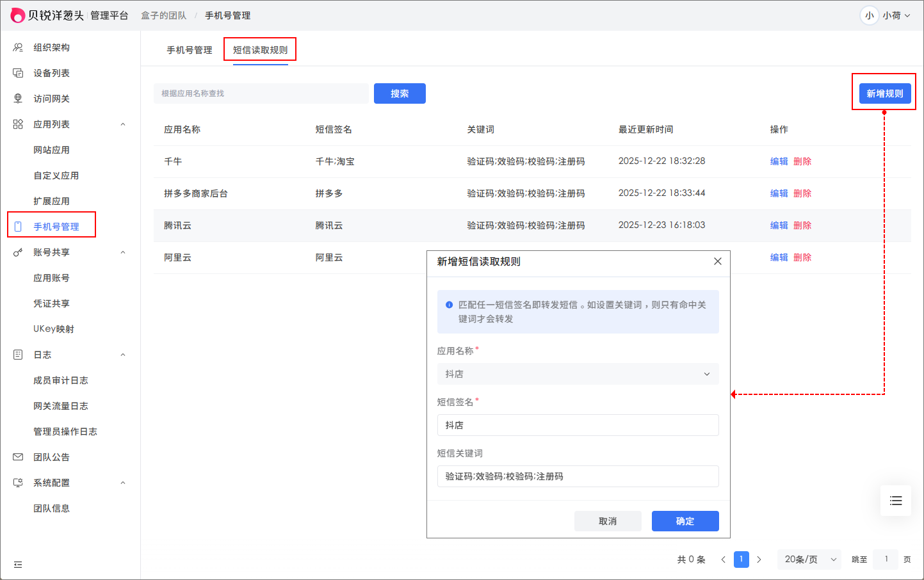Viewport: 924px width, 580px height.
Task: Focus the 短信关键词 input field
Action: (578, 476)
